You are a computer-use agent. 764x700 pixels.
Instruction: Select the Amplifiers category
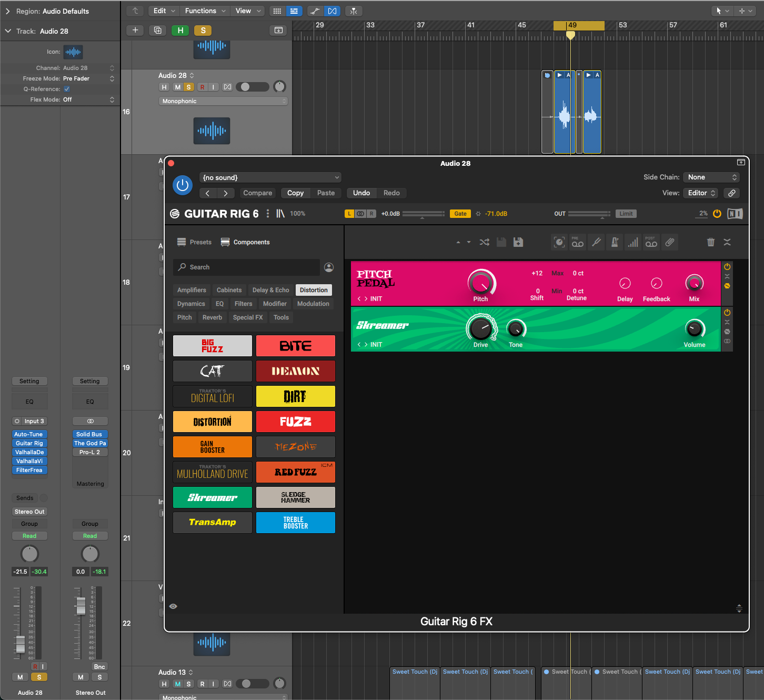coord(192,290)
